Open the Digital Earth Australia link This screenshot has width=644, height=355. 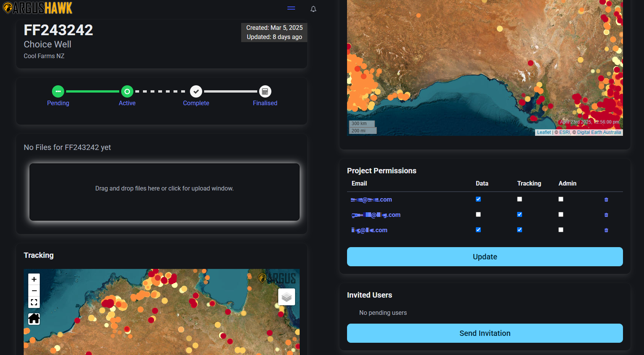[599, 132]
